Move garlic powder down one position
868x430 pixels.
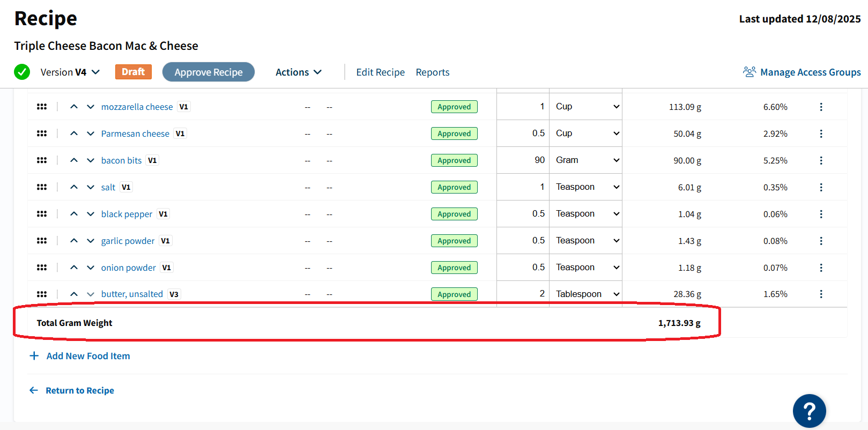91,241
